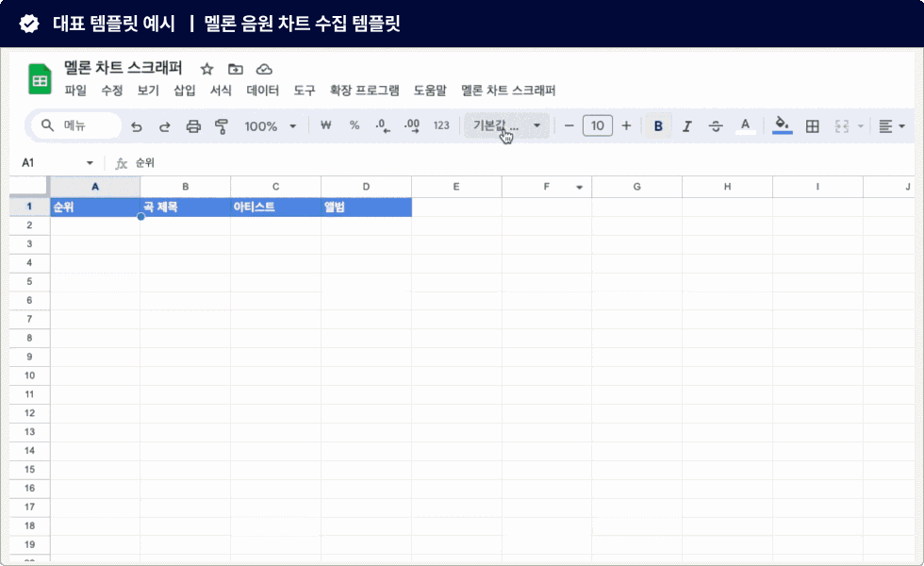The image size is (924, 566).
Task: Open the zoom 100% dropdown
Action: coord(270,126)
